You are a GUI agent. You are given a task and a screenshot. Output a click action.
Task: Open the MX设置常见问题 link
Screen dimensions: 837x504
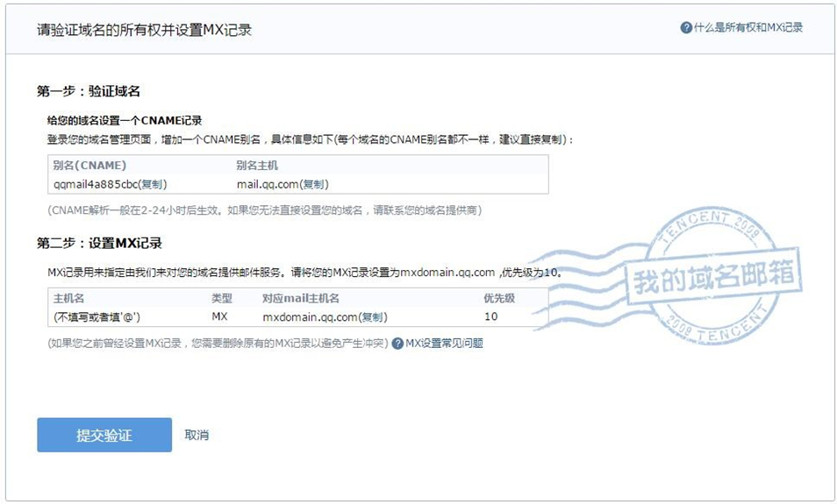444,344
